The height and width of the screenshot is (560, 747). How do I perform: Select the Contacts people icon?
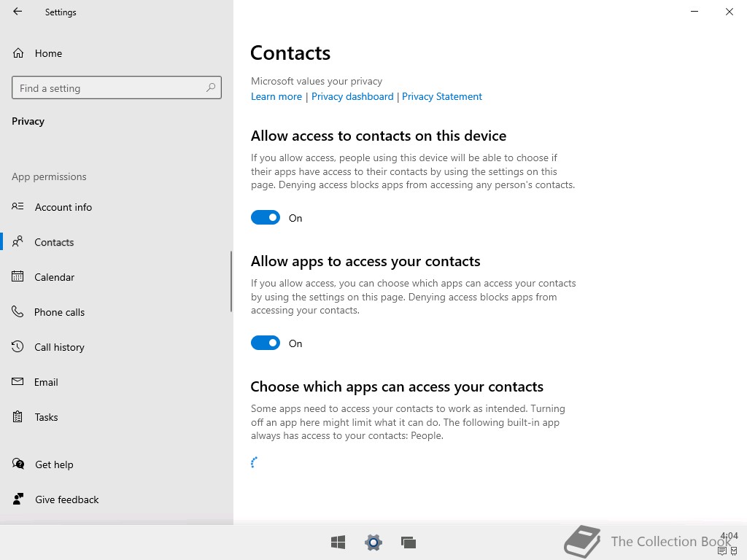[x=18, y=241]
